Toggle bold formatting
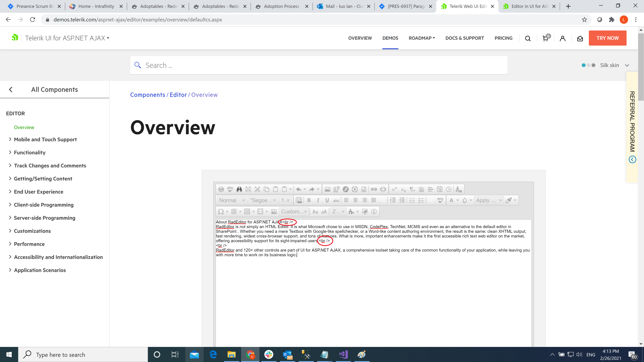 (x=309, y=200)
